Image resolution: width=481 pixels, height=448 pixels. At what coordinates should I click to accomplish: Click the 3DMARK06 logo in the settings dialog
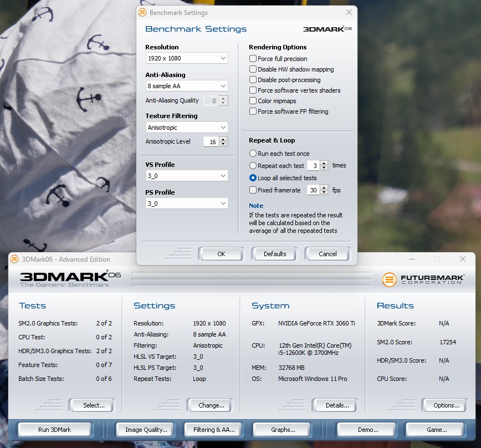(x=328, y=29)
